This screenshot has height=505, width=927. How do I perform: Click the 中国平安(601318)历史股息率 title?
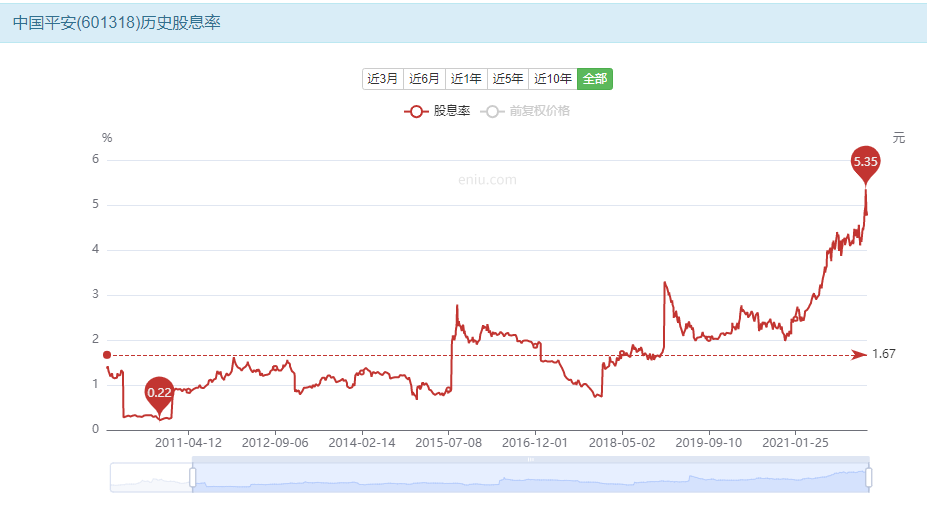pos(116,22)
